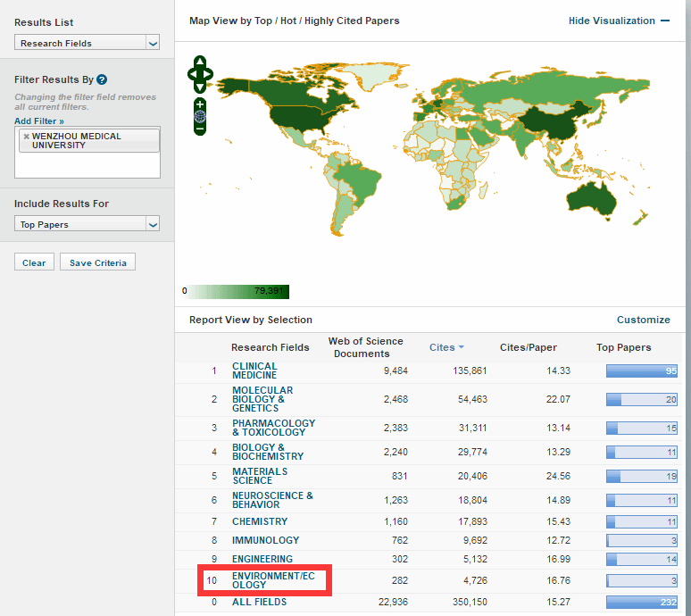Zoom in on the map

point(200,104)
